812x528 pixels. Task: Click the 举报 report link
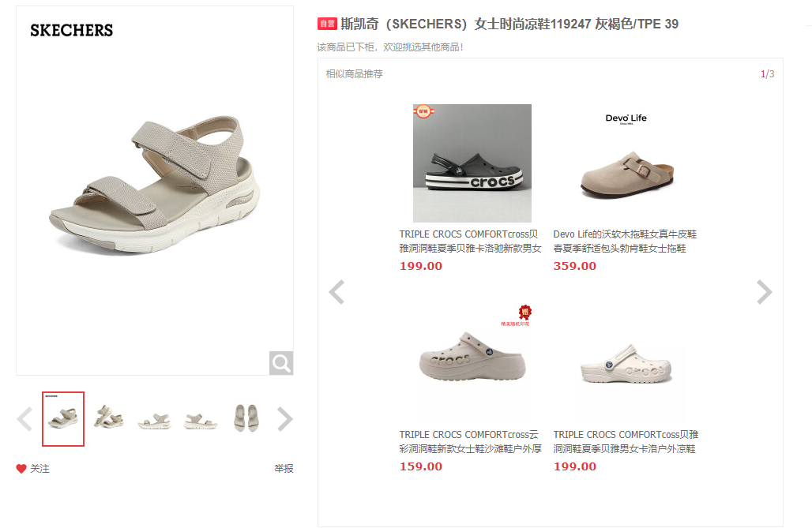pyautogui.click(x=284, y=469)
